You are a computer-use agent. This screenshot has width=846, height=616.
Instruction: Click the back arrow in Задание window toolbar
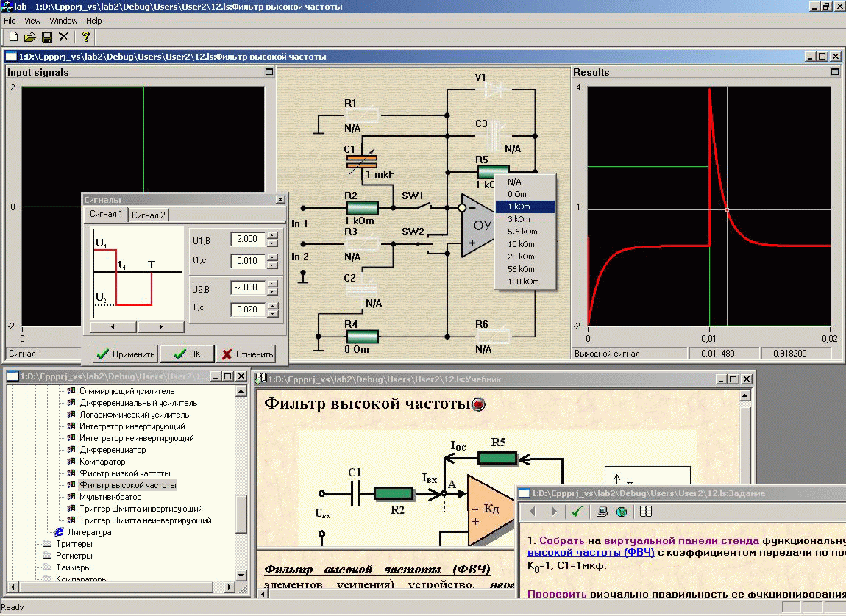click(533, 512)
